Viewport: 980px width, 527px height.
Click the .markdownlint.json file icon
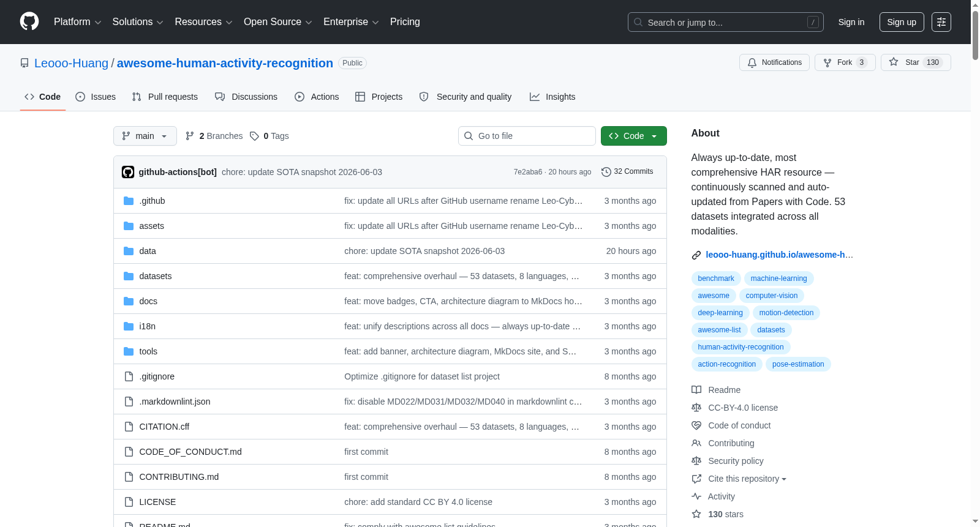(129, 402)
